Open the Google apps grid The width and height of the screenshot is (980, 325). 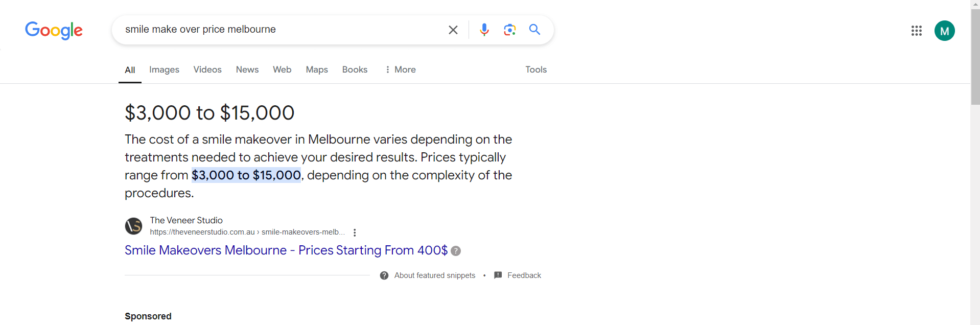click(x=916, y=31)
